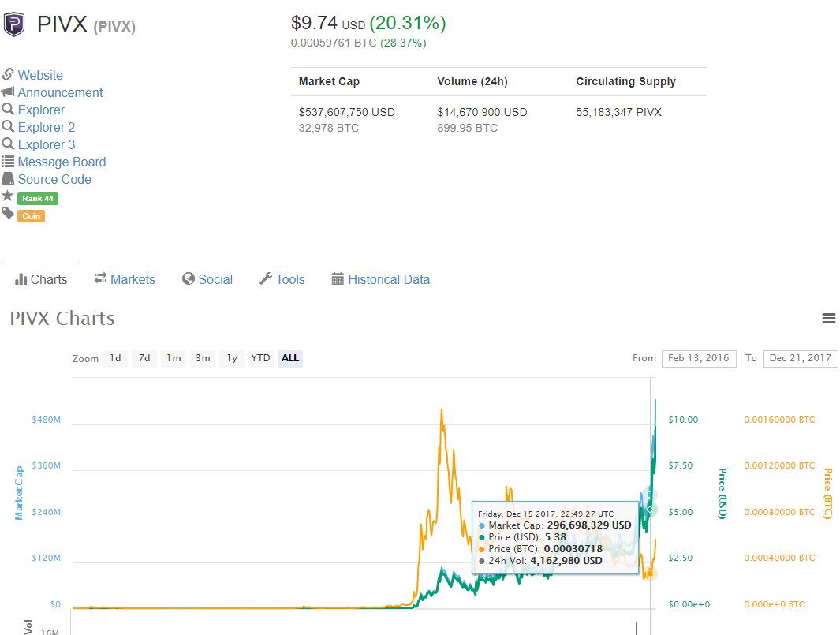Switch to the Social tab
Screen dimensions: 840x635
pyautogui.click(x=207, y=279)
